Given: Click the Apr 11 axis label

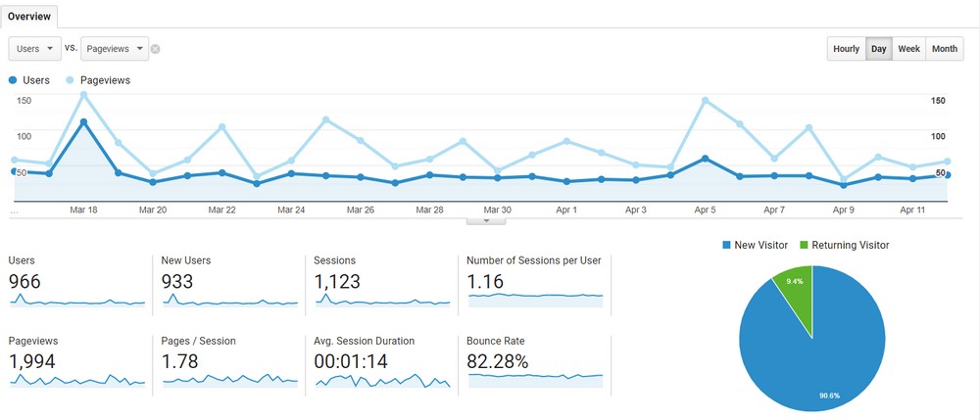Looking at the screenshot, I should click(x=912, y=210).
